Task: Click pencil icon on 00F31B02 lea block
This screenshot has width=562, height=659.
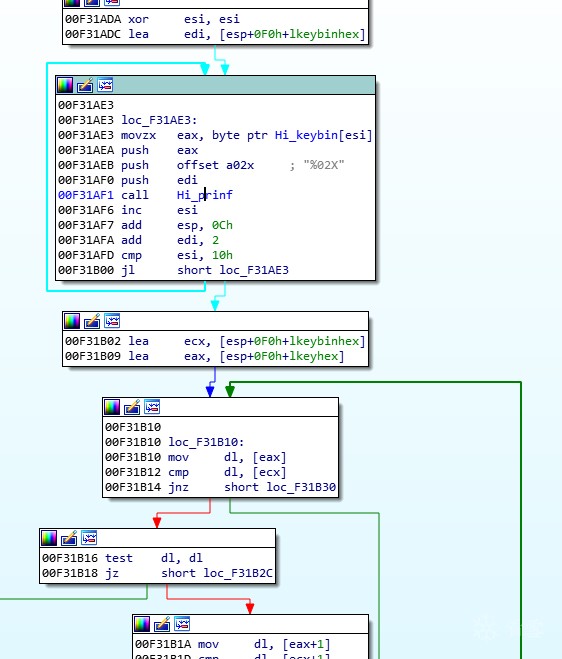Action: click(92, 321)
